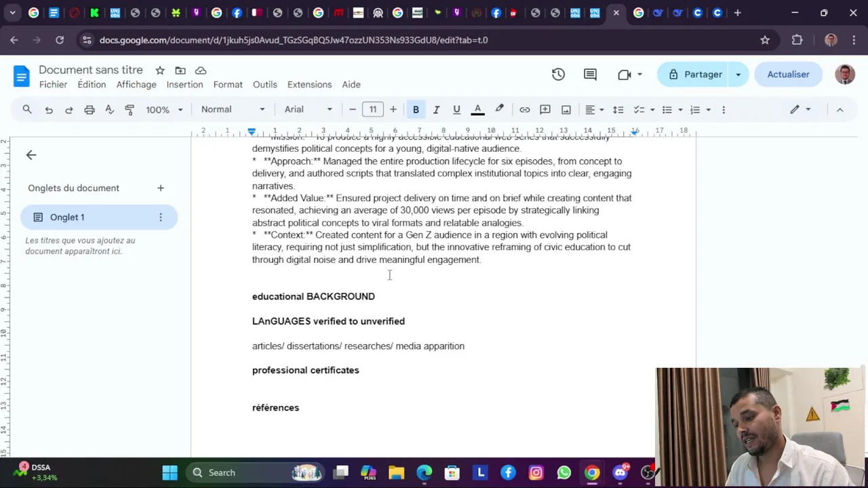The width and height of the screenshot is (868, 488).
Task: Insert an image
Action: [566, 110]
